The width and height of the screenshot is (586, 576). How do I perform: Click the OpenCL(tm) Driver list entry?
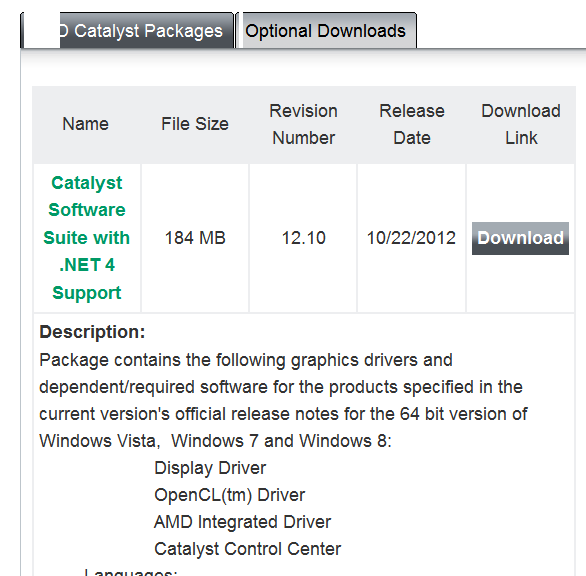tap(230, 495)
